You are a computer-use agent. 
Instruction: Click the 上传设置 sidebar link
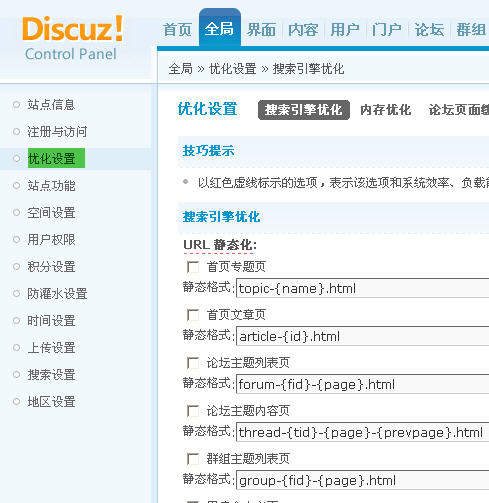(x=51, y=348)
